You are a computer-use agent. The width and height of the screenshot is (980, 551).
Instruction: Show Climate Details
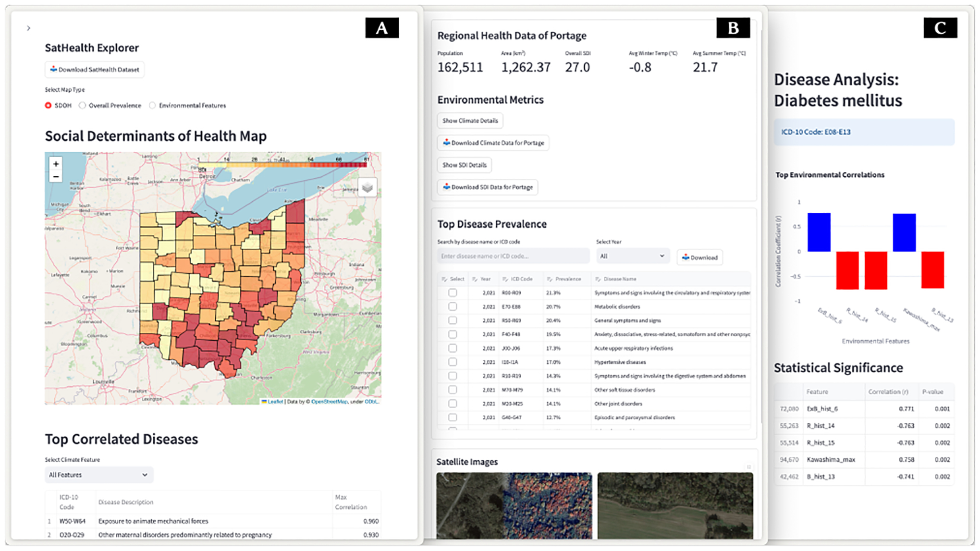pos(470,121)
